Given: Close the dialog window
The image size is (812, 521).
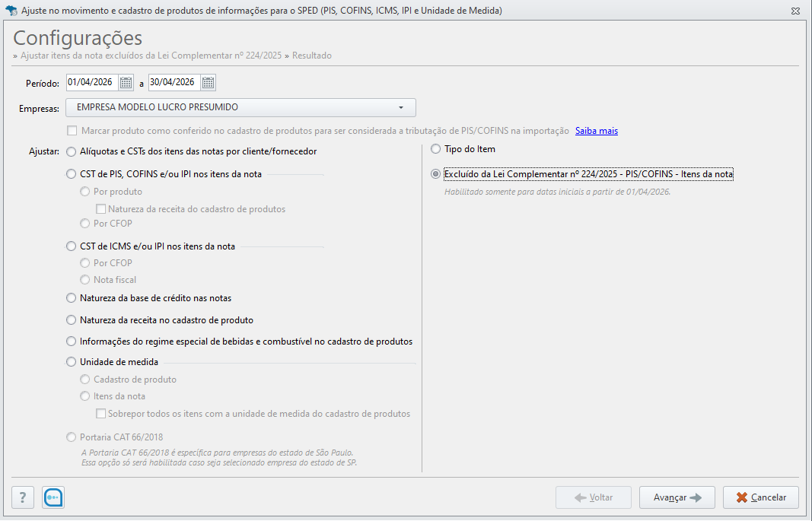Looking at the screenshot, I should pos(795,11).
